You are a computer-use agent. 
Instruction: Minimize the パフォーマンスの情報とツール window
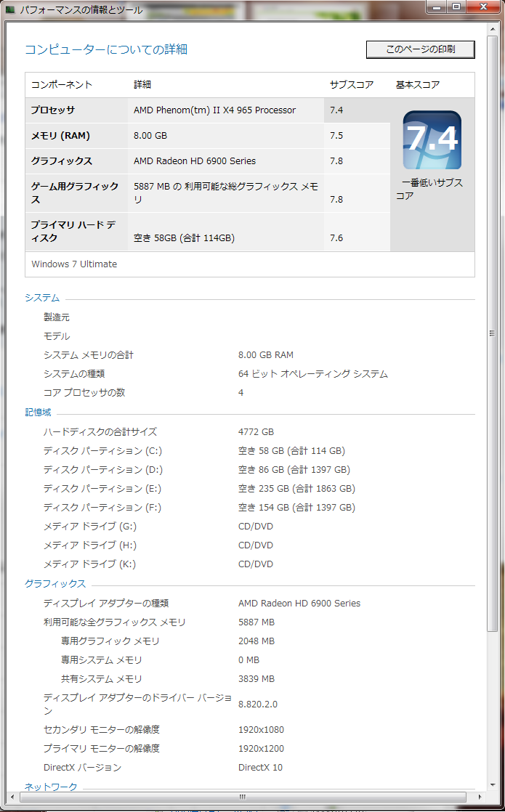438,7
